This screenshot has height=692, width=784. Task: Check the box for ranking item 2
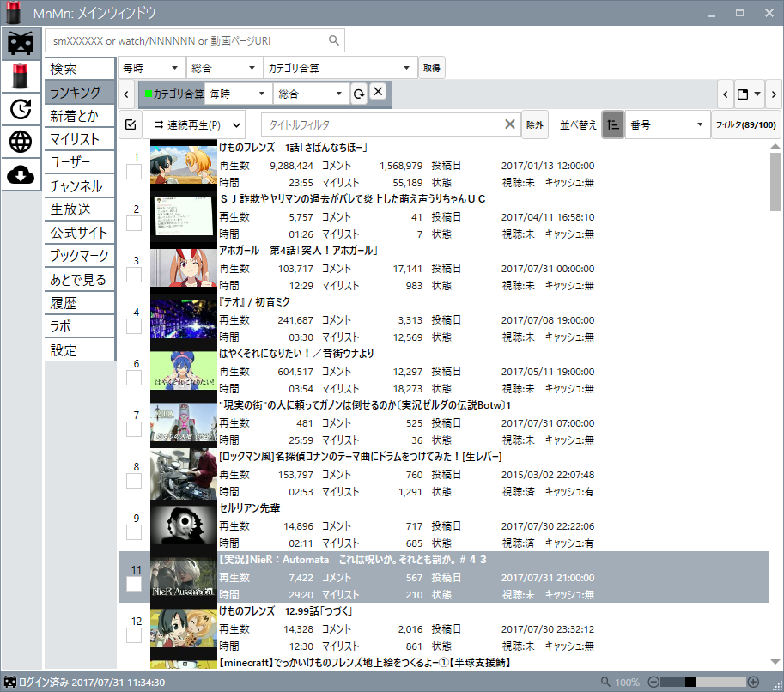click(x=133, y=223)
